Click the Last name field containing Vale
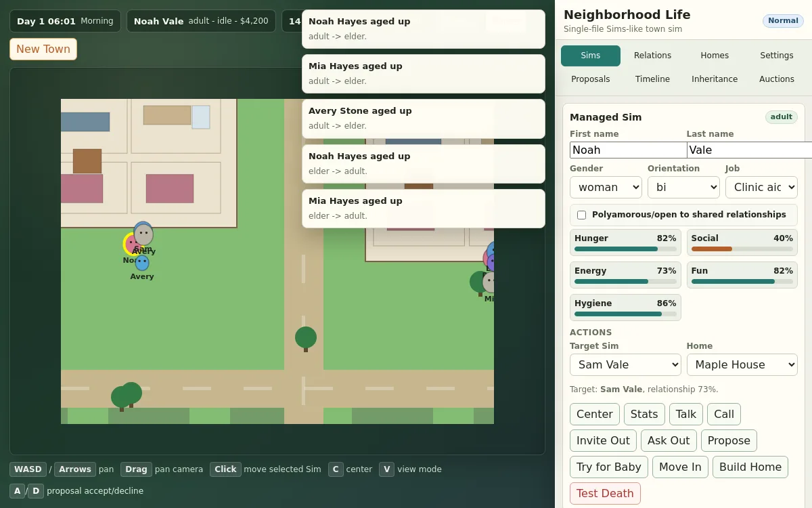Image resolution: width=812 pixels, height=508 pixels. 749,150
